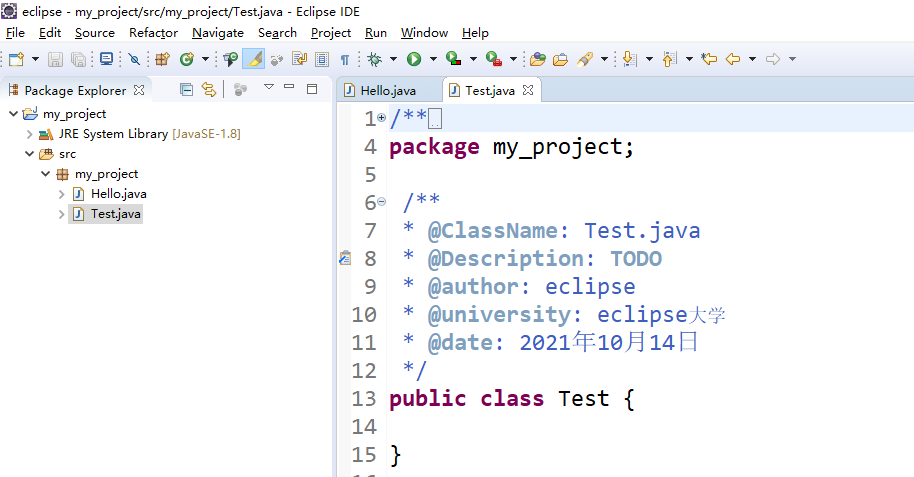Open the New wizard dropdown arrow
Image resolution: width=914 pixels, height=477 pixels.
click(35, 59)
